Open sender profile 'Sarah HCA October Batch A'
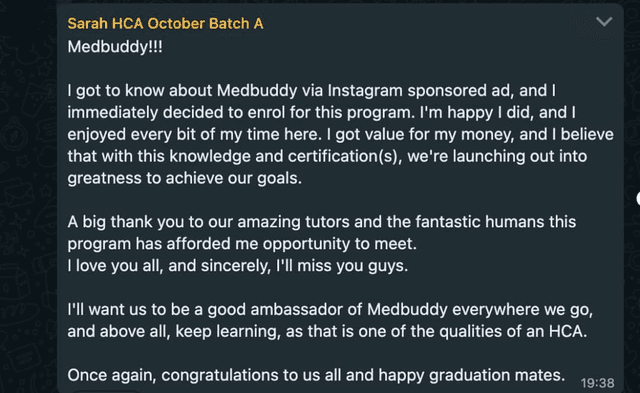The width and height of the screenshot is (640, 393). 165,24
